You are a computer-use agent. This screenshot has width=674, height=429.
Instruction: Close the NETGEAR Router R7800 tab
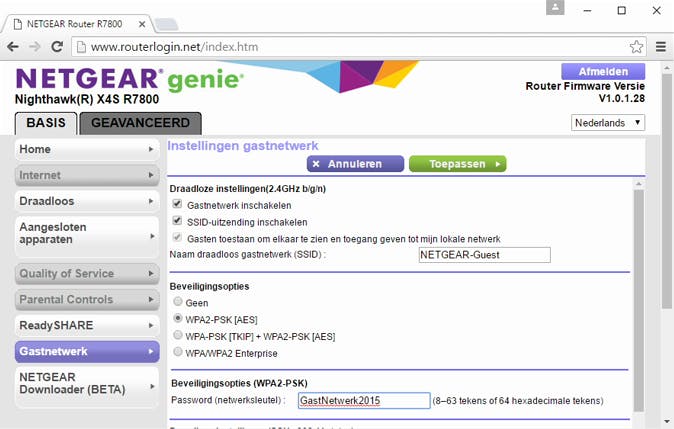click(x=142, y=25)
